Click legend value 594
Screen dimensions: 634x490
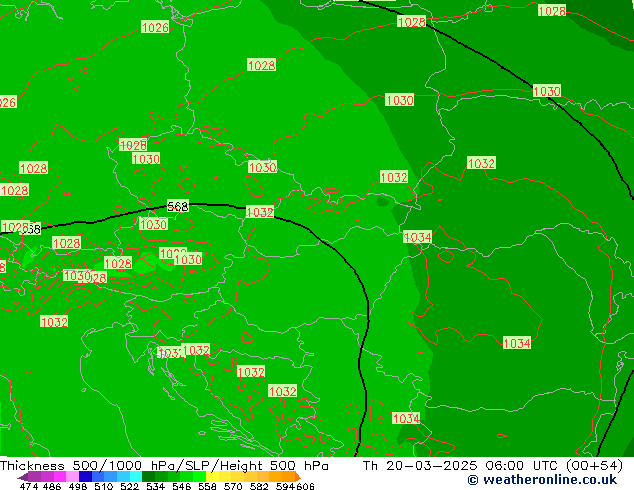point(285,486)
